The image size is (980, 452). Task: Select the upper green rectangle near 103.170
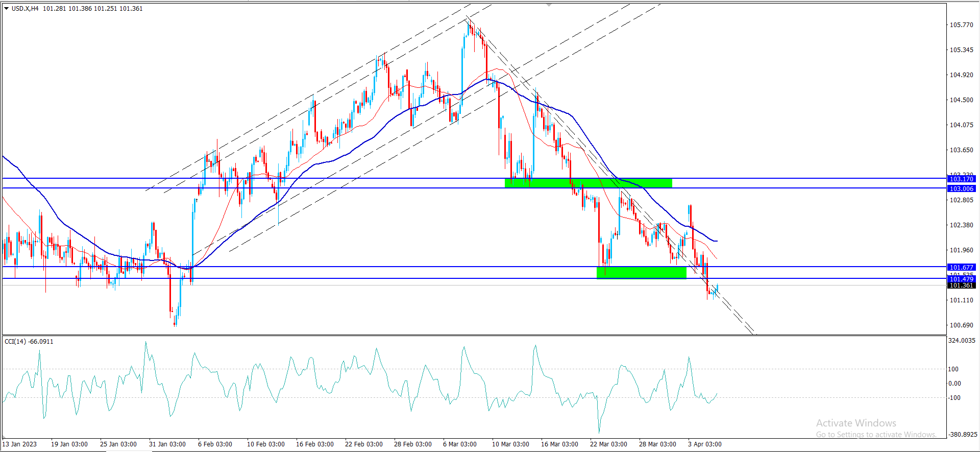pos(588,183)
